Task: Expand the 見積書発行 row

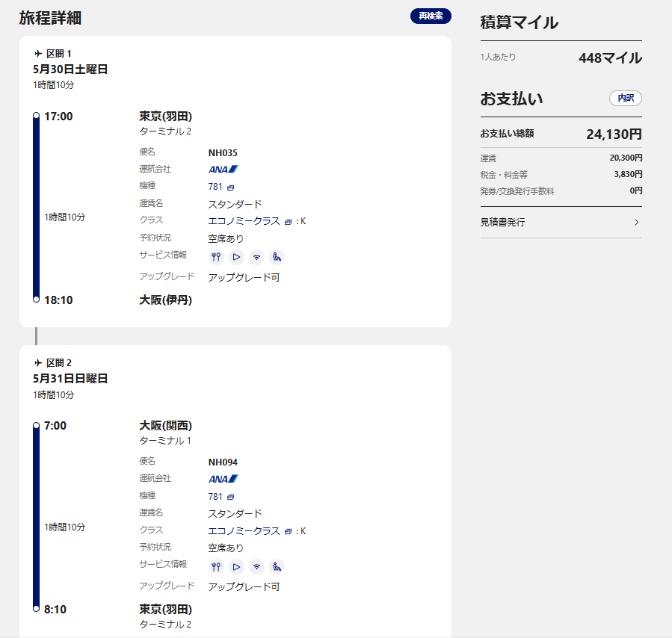Action: tap(561, 222)
